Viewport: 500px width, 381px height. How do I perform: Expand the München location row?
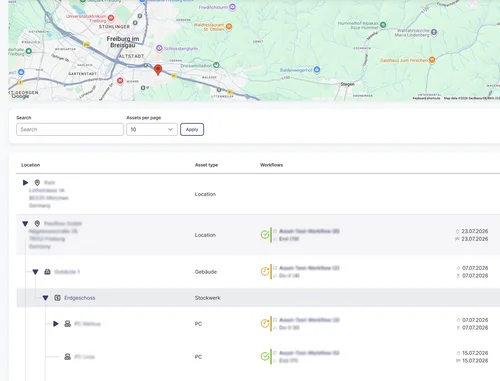tap(25, 182)
